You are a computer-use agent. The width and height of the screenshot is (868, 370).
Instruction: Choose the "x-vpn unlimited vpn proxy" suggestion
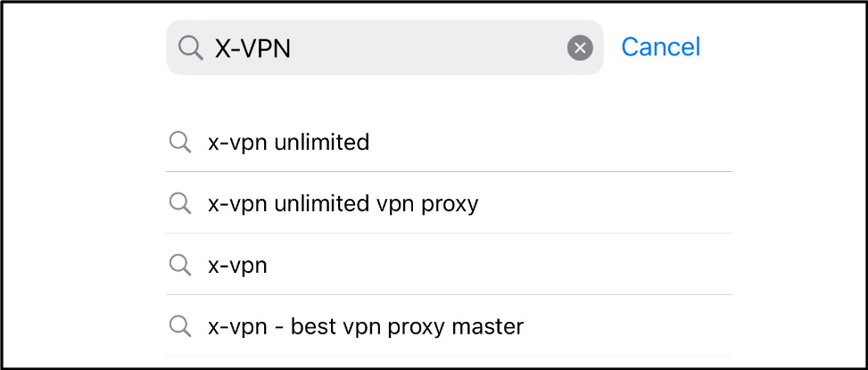[449, 203]
